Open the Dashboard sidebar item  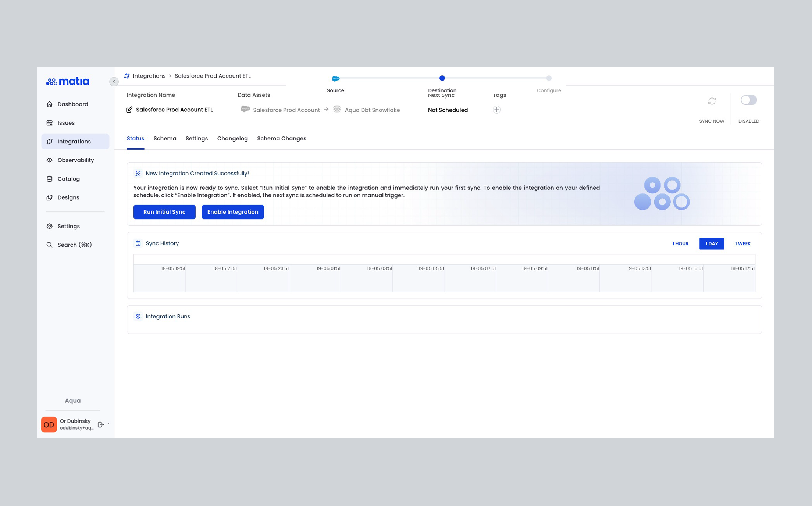(x=72, y=104)
